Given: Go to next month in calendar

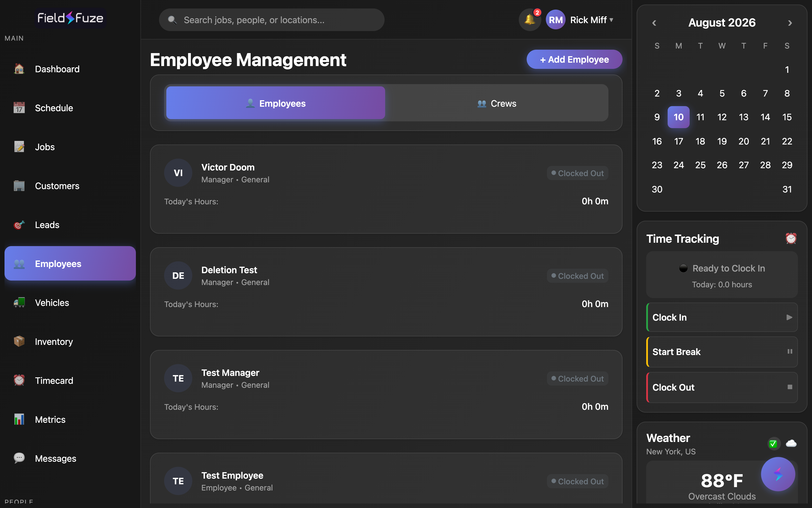Looking at the screenshot, I should (x=790, y=23).
